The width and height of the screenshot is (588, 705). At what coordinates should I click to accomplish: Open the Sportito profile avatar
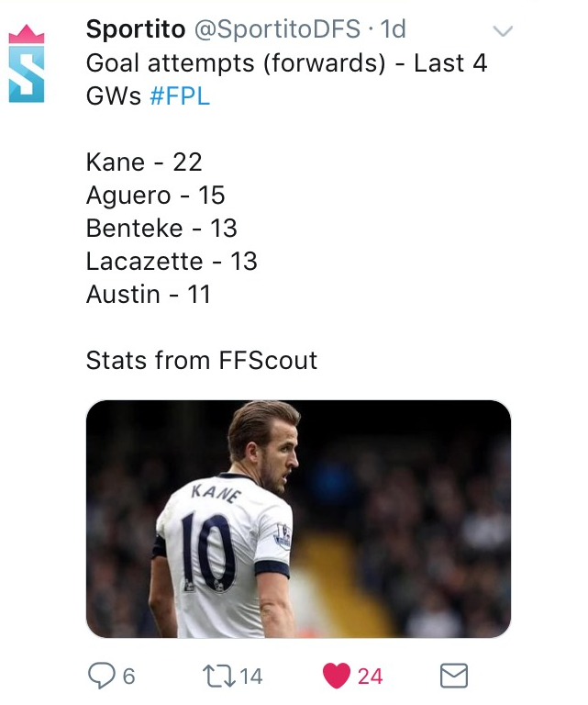pos(27,63)
